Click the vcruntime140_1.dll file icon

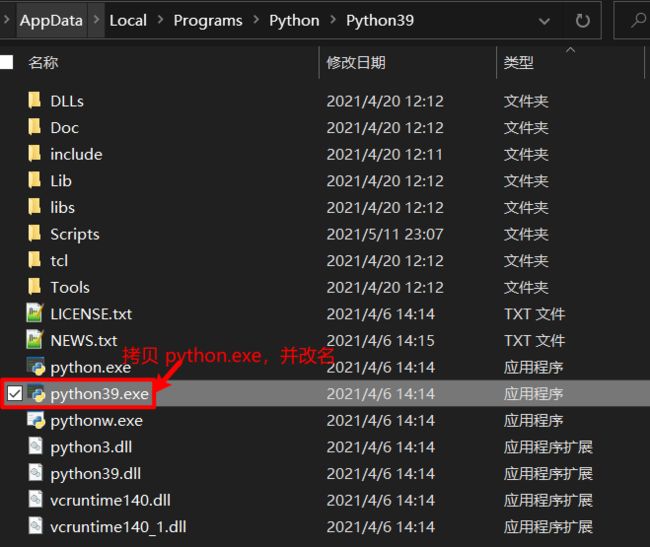point(36,526)
